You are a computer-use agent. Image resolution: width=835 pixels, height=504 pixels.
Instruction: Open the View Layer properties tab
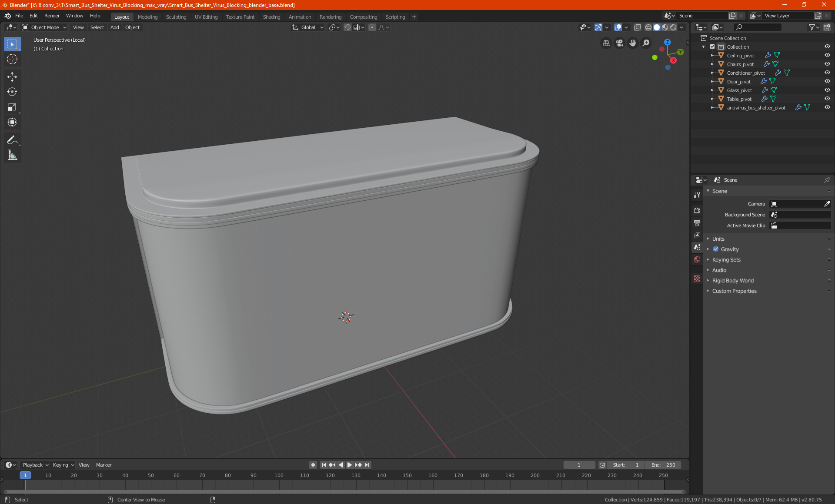(x=697, y=235)
